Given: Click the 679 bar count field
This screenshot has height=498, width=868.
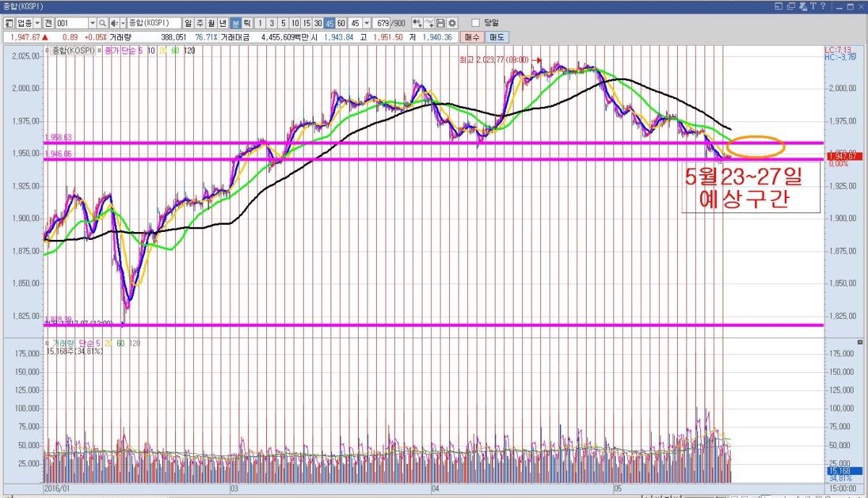Looking at the screenshot, I should click(x=383, y=23).
